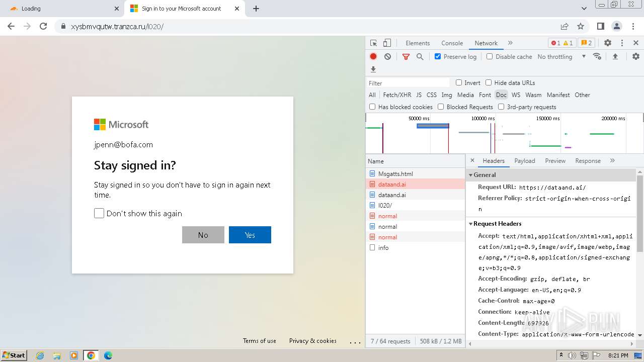644x362 pixels.
Task: Go back to previous page
Action: (11, 26)
